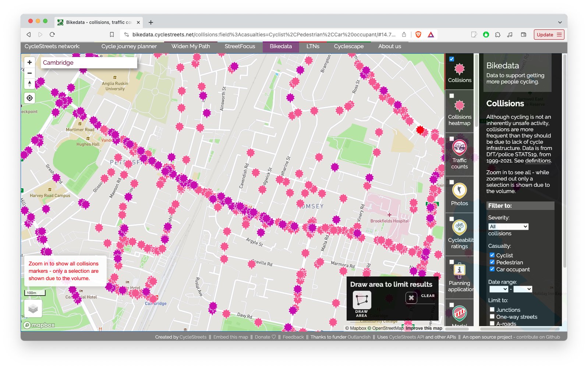Click the layer list vertical scrollbar

[x=477, y=91]
